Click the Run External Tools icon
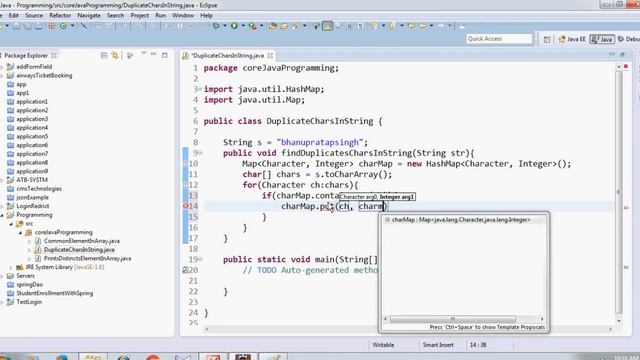Screen dimensions: 640x360 [x=253, y=26]
